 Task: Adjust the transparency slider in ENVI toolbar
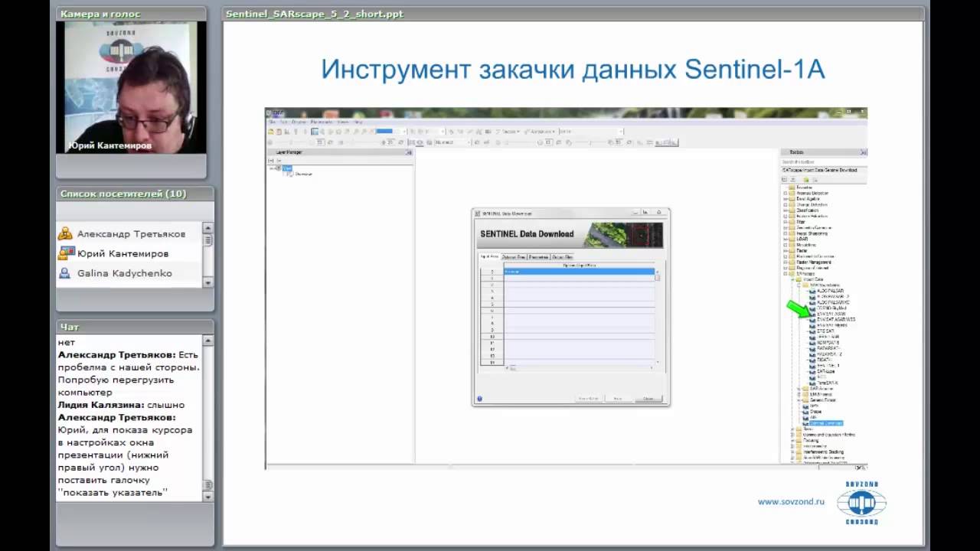591,142
